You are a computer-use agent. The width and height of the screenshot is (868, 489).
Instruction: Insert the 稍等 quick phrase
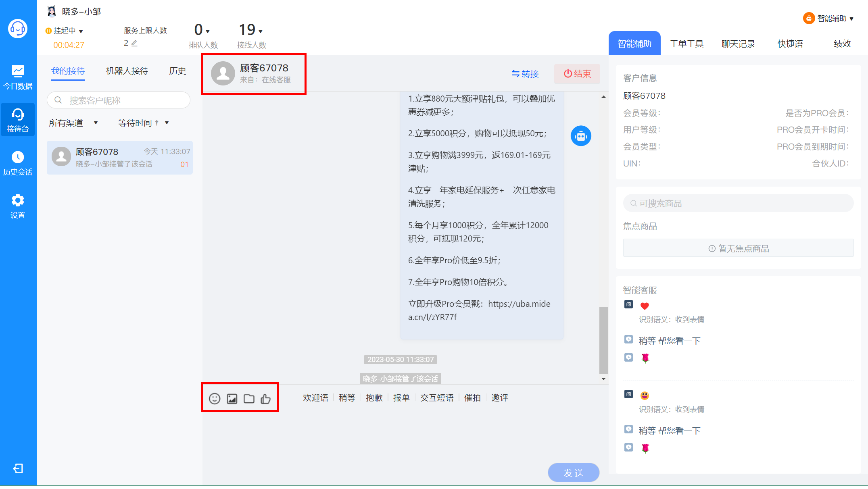tap(347, 398)
